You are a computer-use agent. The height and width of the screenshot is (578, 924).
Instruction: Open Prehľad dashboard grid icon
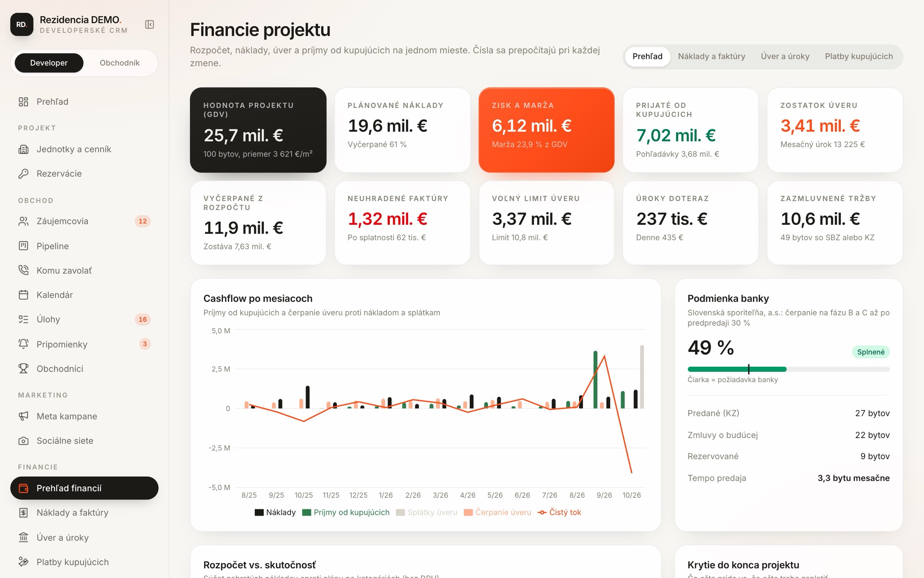point(23,102)
